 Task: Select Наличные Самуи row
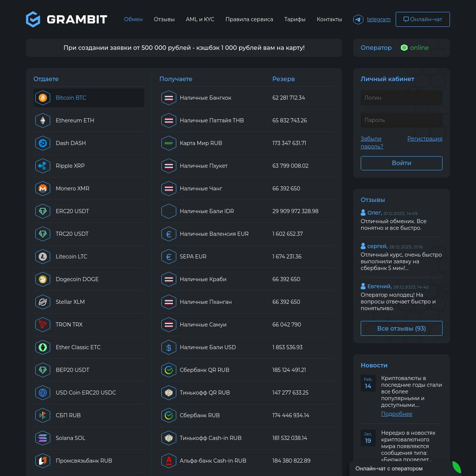(x=247, y=325)
